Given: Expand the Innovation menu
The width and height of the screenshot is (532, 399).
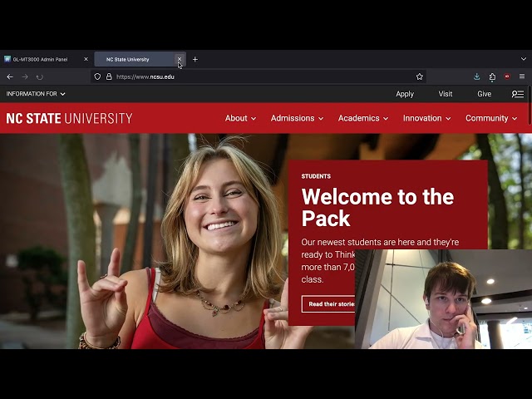Looking at the screenshot, I should [x=426, y=118].
